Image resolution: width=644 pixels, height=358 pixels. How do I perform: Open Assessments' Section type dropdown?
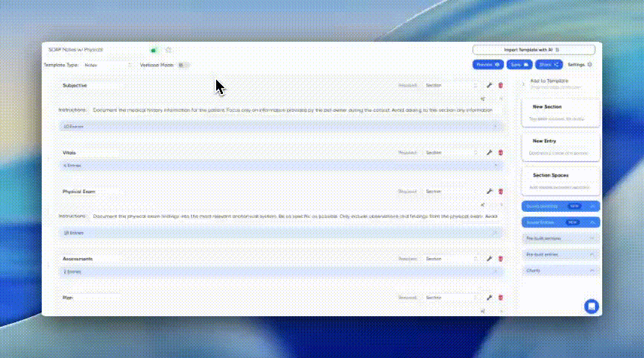click(450, 259)
